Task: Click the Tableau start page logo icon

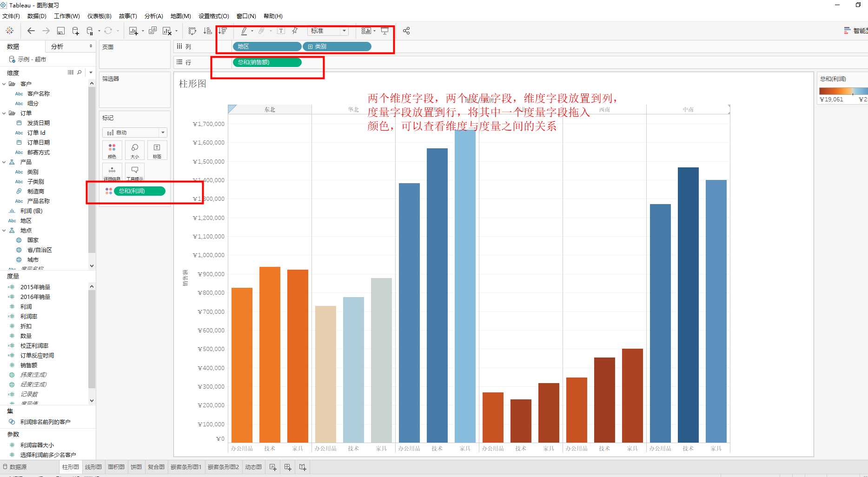Action: tap(9, 31)
